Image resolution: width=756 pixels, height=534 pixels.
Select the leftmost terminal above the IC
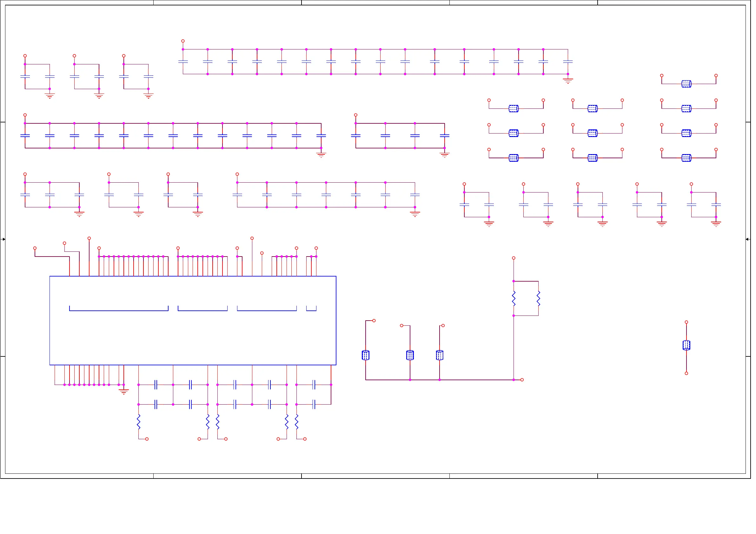tap(35, 248)
